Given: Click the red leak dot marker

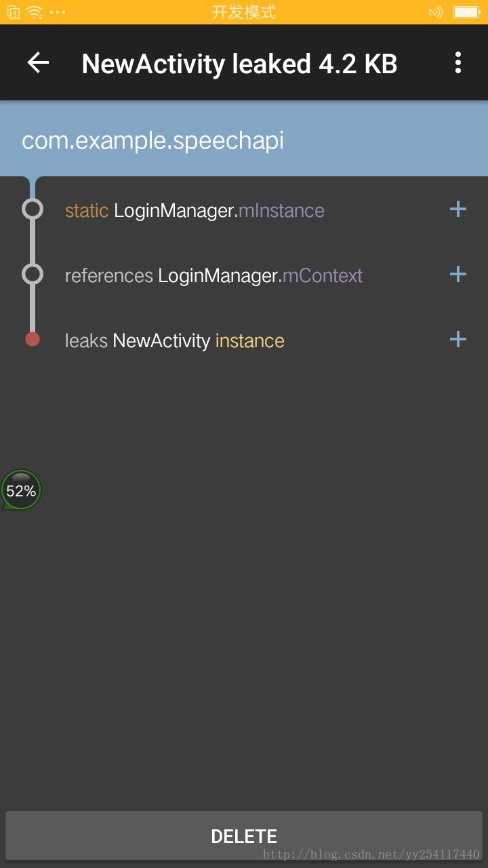Looking at the screenshot, I should point(33,339).
